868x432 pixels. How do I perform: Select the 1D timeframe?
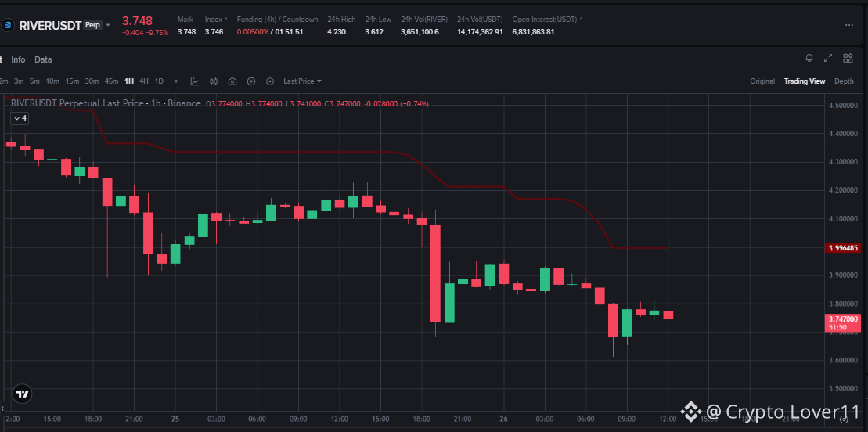[159, 81]
